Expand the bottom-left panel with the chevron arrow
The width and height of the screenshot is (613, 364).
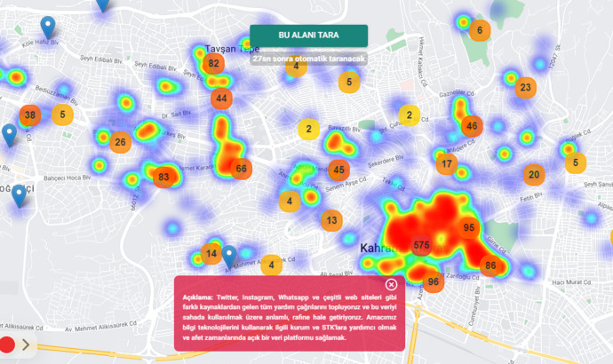point(26,344)
